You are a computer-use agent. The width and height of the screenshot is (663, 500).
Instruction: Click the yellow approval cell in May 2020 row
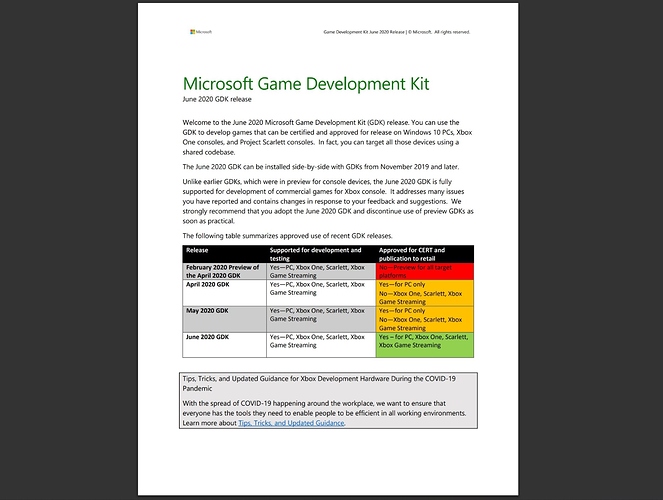(x=425, y=319)
